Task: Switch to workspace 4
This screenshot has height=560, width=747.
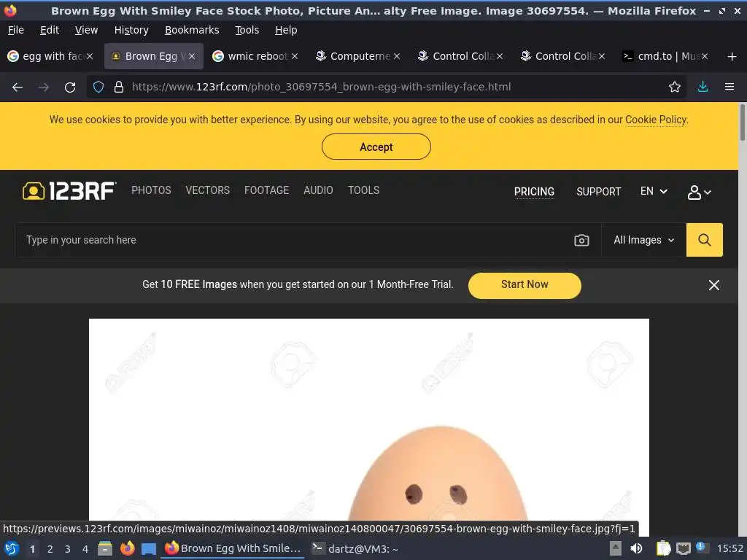Action: 85,549
